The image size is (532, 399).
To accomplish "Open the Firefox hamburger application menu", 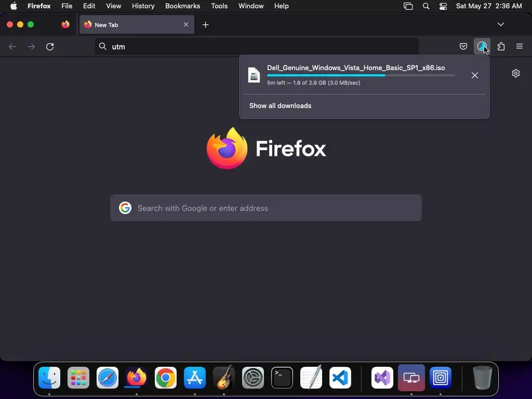I will [519, 46].
